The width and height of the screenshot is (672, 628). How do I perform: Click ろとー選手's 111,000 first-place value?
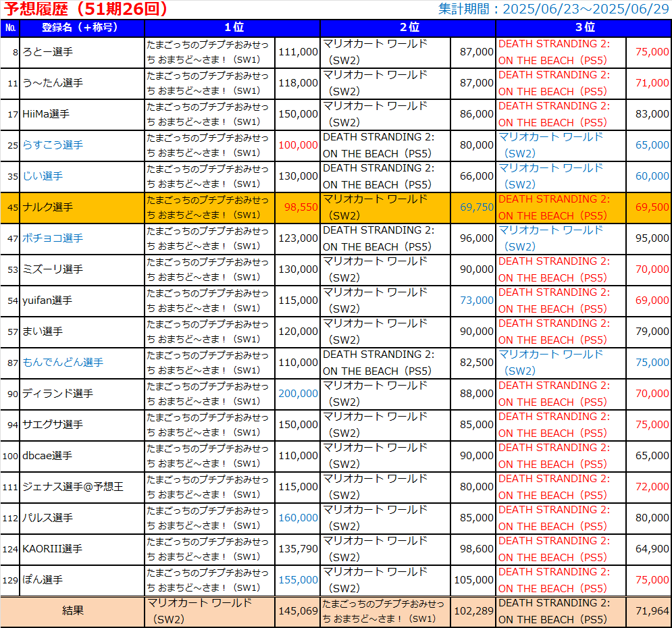coord(299,52)
